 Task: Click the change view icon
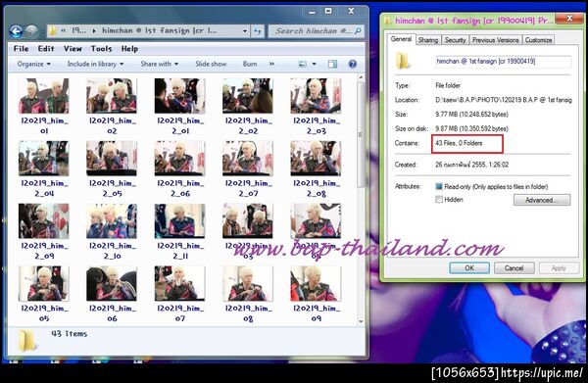coord(302,64)
